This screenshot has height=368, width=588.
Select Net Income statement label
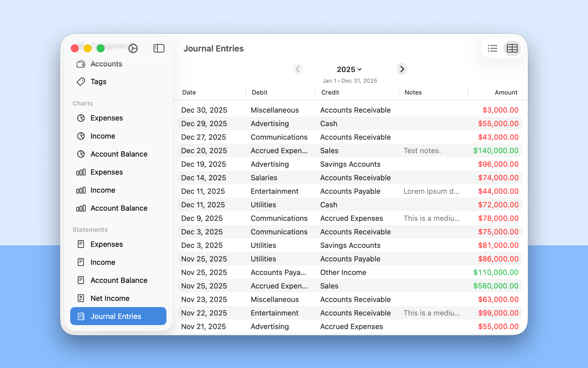tap(110, 298)
